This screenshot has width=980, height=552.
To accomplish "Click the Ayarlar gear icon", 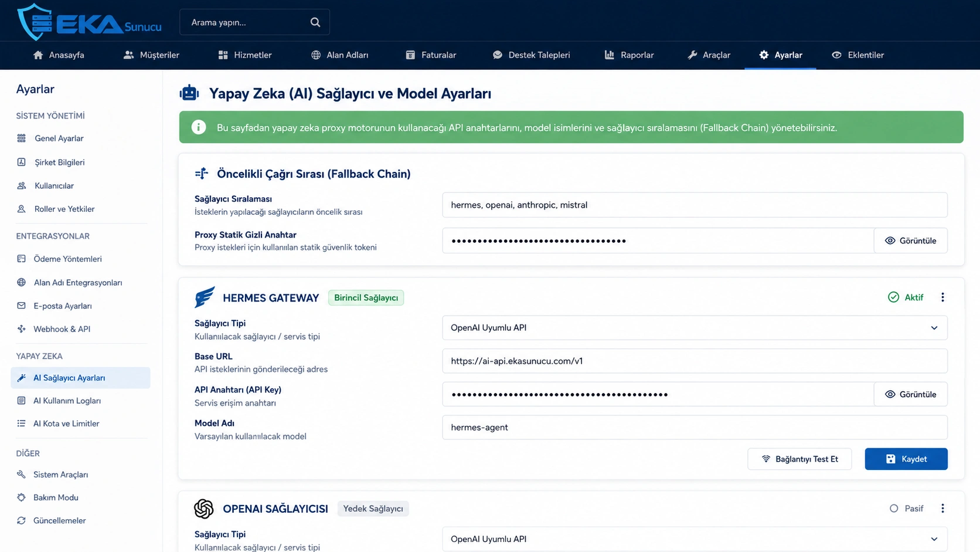I will 764,55.
